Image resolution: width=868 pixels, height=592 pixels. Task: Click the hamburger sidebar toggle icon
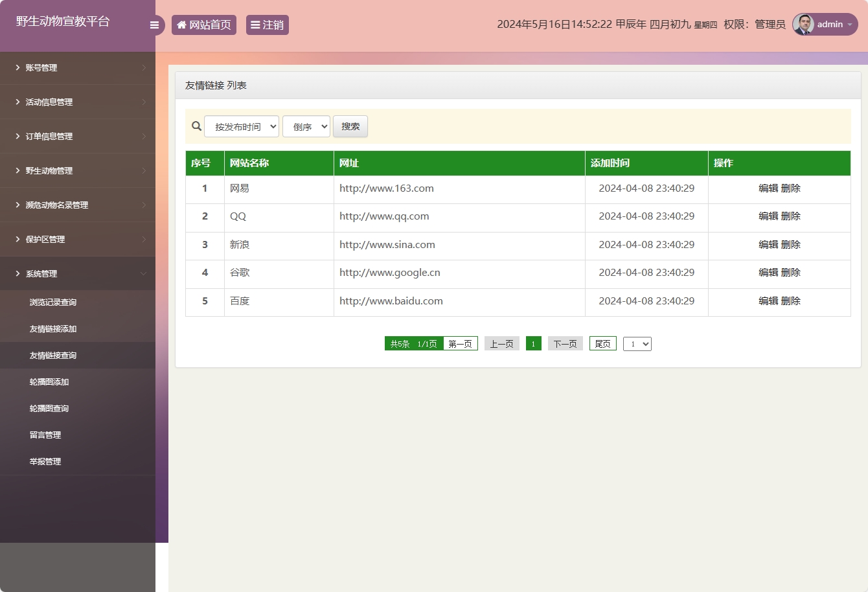tap(154, 25)
